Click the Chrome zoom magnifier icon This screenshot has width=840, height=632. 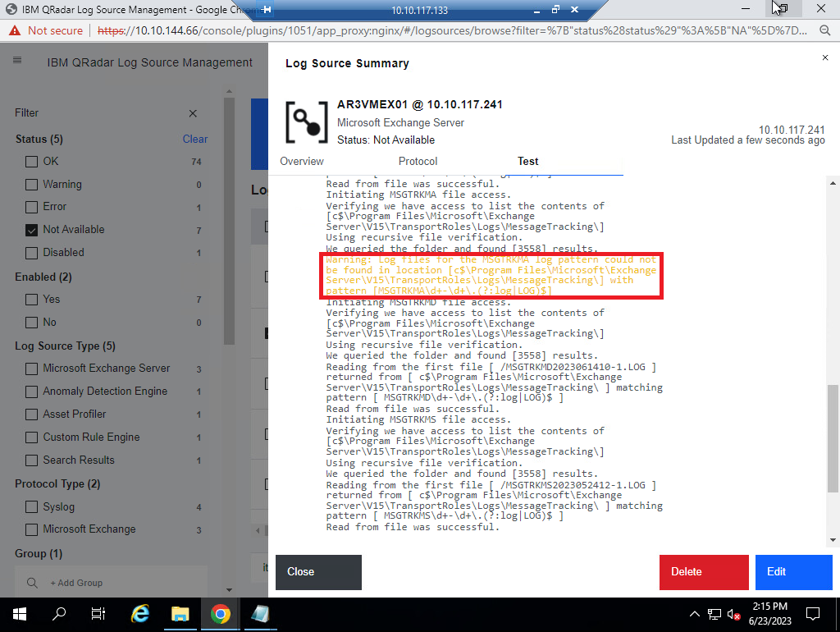(x=825, y=30)
